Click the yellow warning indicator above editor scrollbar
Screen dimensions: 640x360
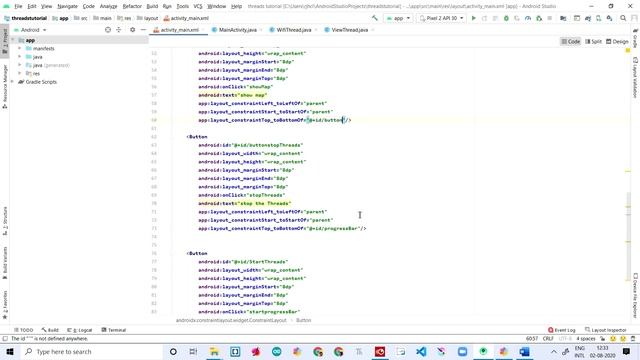tap(628, 51)
